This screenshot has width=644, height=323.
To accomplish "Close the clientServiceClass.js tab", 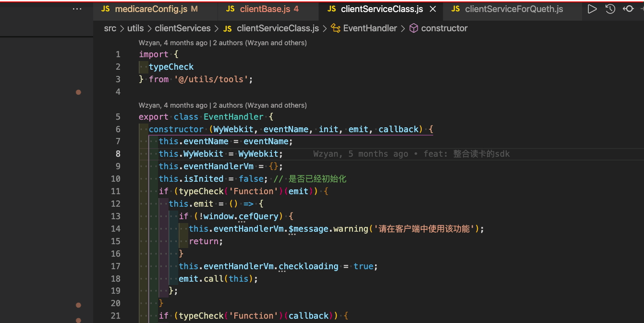I will pyautogui.click(x=433, y=9).
